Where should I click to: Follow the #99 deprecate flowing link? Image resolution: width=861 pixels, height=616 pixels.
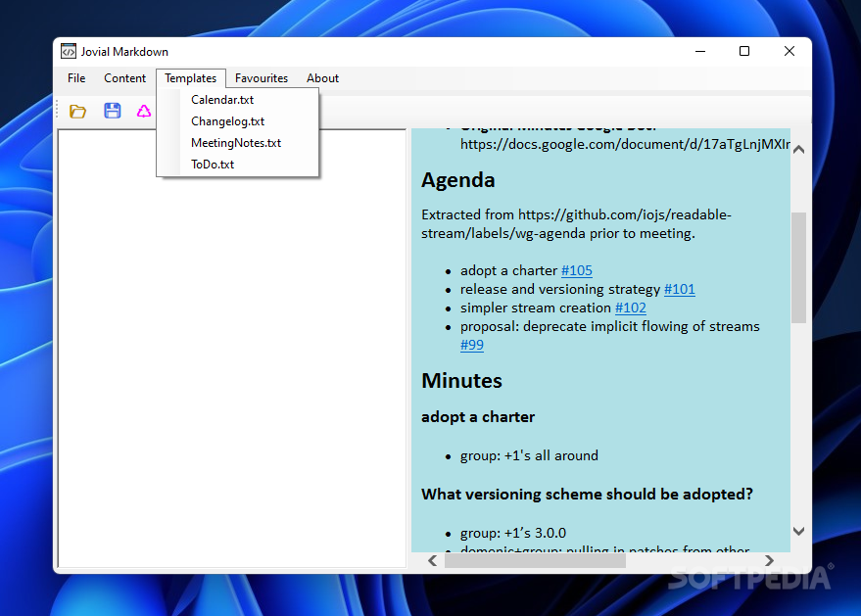click(472, 346)
